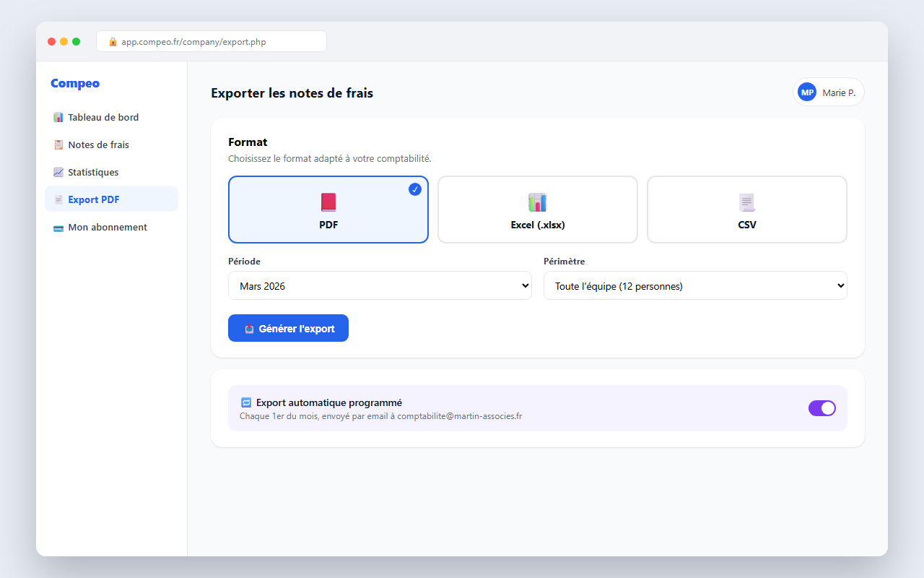Click the Période field label

(x=244, y=261)
